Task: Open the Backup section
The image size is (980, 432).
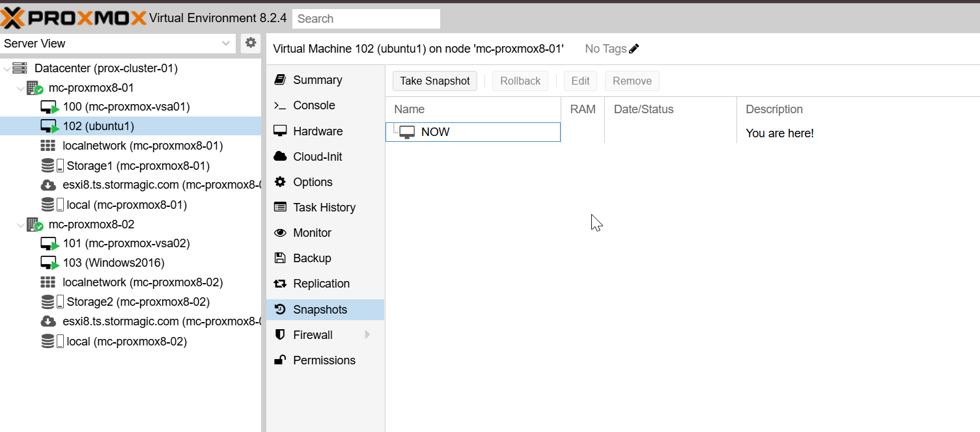Action: pos(325,258)
